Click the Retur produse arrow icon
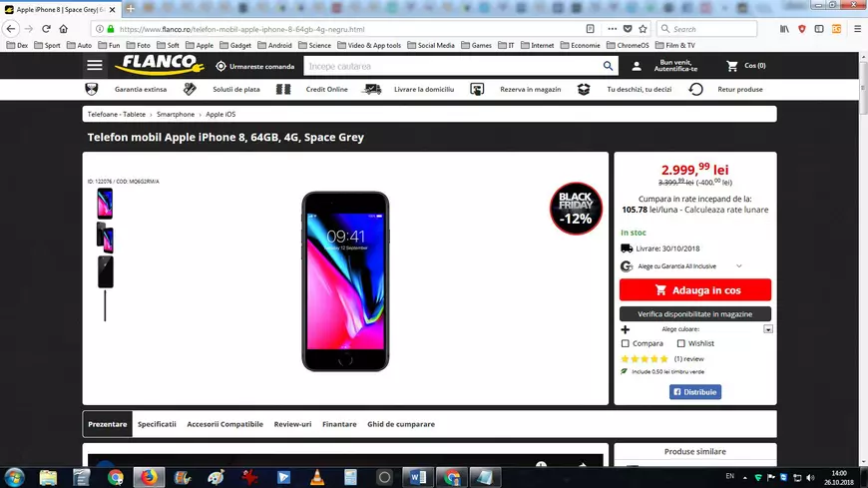868x488 pixels. [x=695, y=89]
